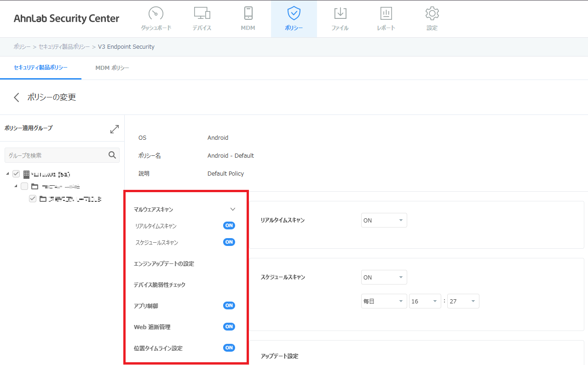This screenshot has height=365, width=588.
Task: Toggle スケジュールスキャン switch in sidebar
Action: point(229,242)
